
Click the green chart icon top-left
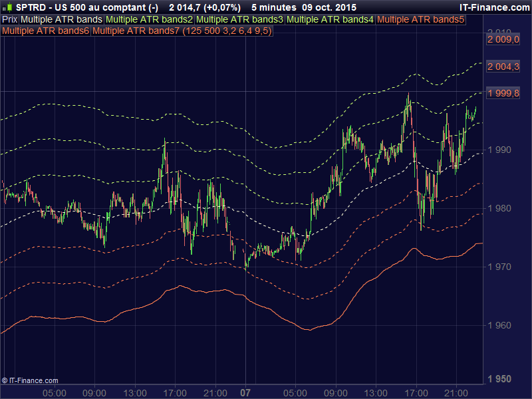[x=9, y=7]
